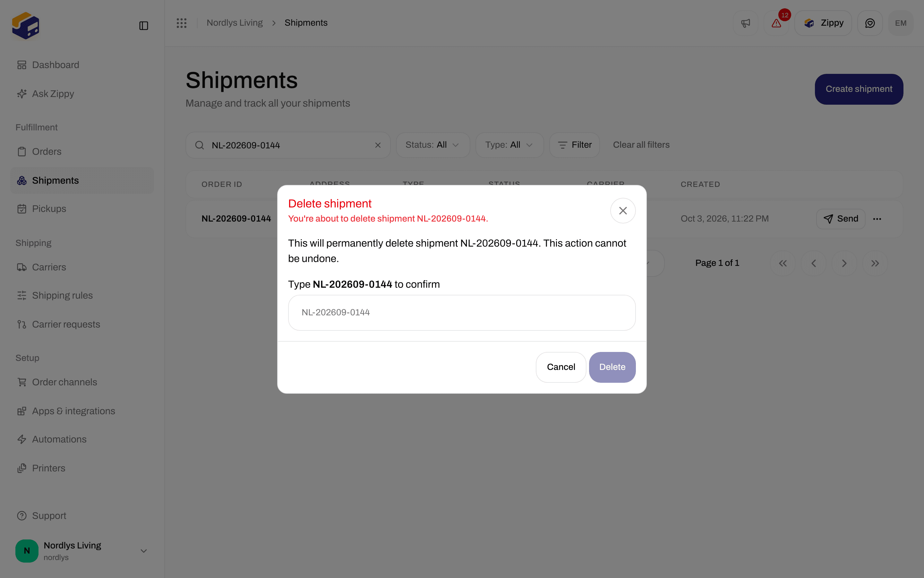924x578 pixels.
Task: Click the search magnifier icon
Action: pos(199,145)
